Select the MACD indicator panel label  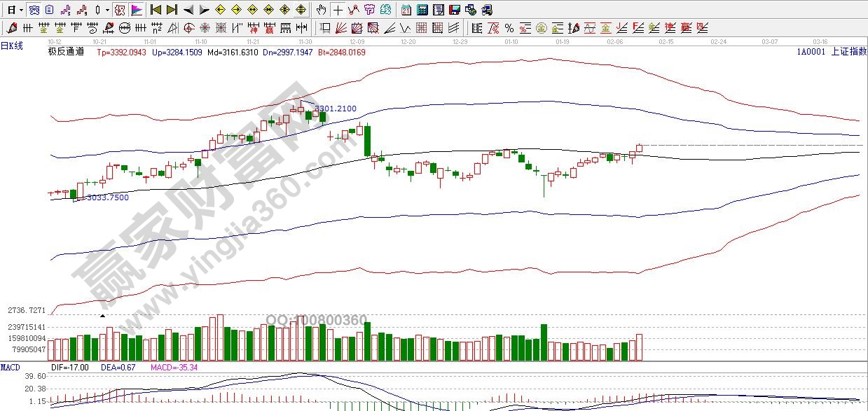(11, 367)
